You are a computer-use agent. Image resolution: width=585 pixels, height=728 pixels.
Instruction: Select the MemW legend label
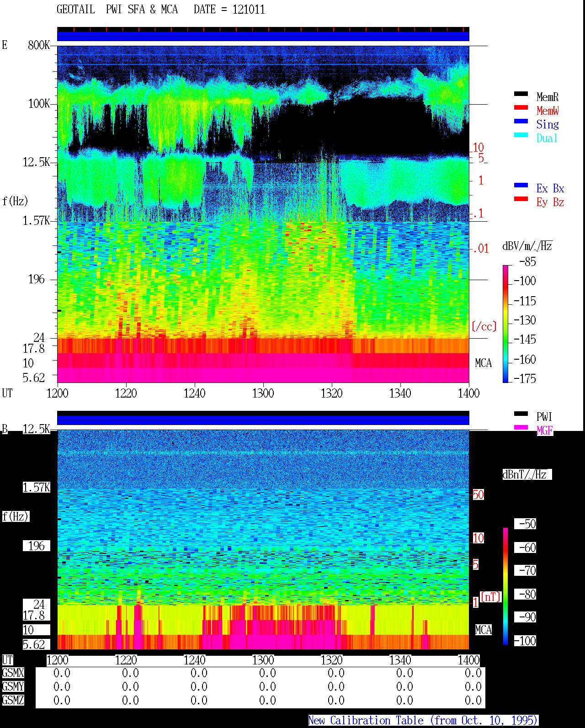548,111
